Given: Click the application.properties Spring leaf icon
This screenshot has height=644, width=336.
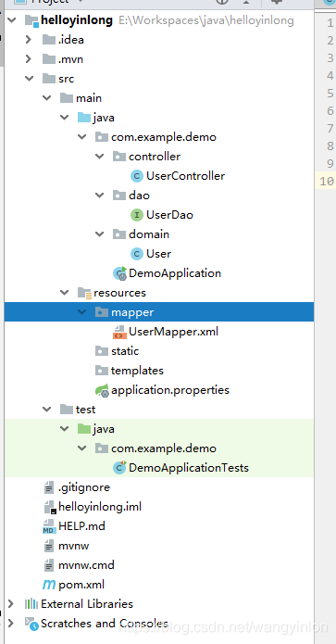Looking at the screenshot, I should click(x=102, y=390).
